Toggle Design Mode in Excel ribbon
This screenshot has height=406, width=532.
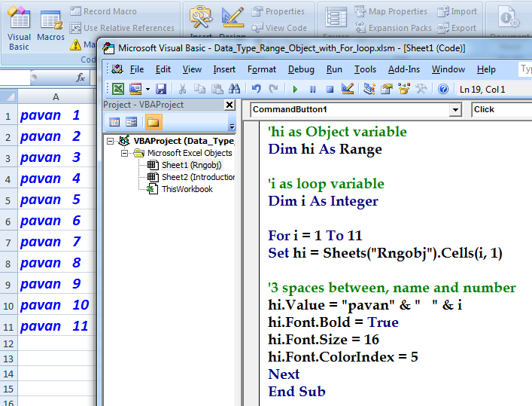coord(233,20)
